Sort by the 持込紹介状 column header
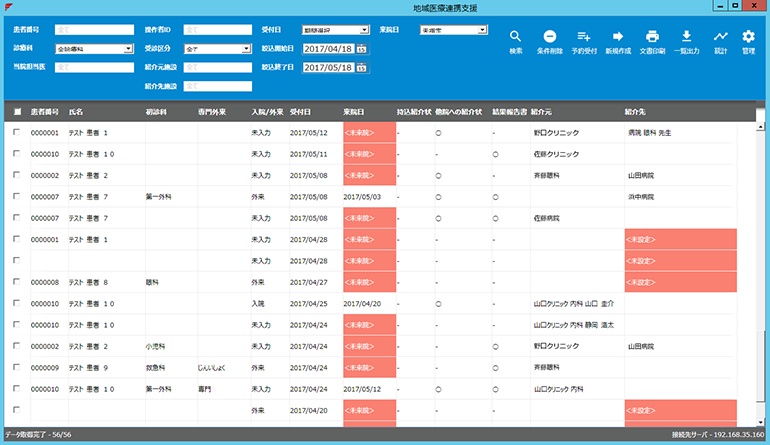The image size is (770, 445). pos(414,112)
